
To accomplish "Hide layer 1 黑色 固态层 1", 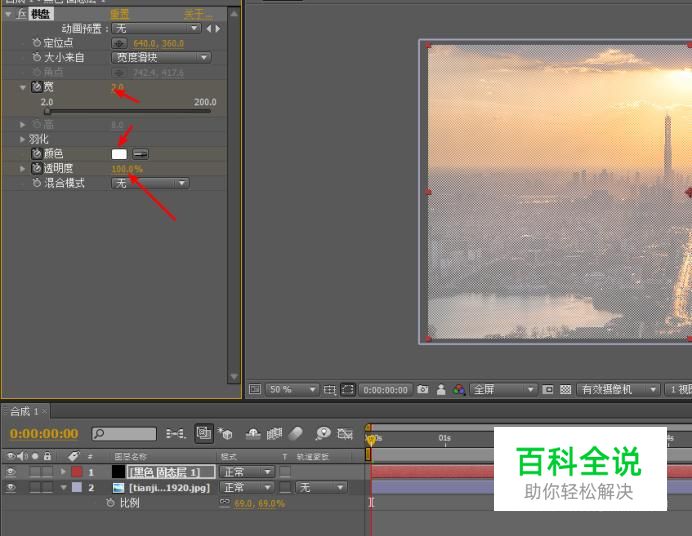I will (11, 472).
